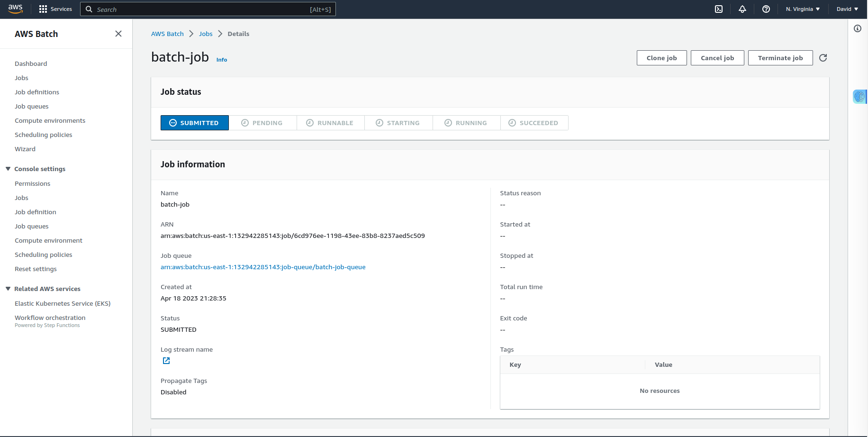Click the Details breadcrumb
Image resolution: width=868 pixels, height=437 pixels.
tap(238, 34)
